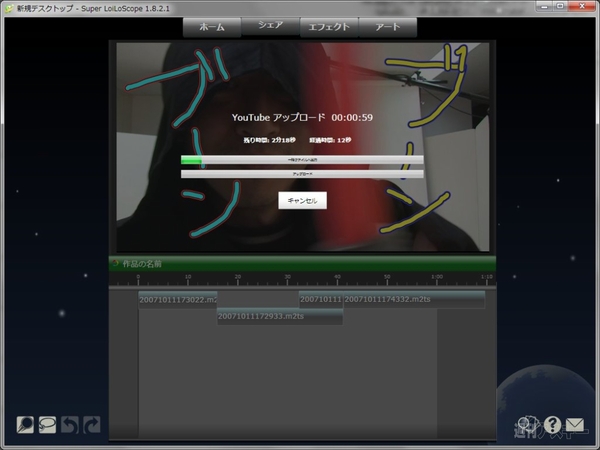Click the 30 mark on timeline ruler
The width and height of the screenshot is (600, 450).
(x=287, y=279)
